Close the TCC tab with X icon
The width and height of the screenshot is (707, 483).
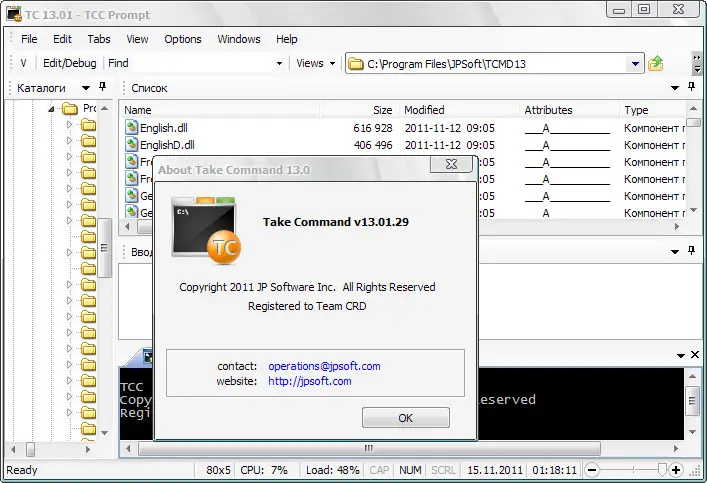coord(695,355)
